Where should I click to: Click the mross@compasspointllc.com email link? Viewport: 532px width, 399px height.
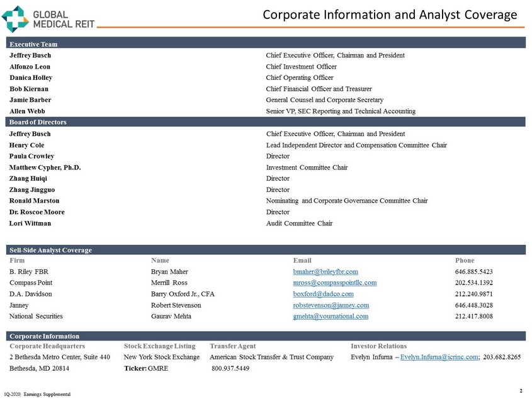(334, 283)
